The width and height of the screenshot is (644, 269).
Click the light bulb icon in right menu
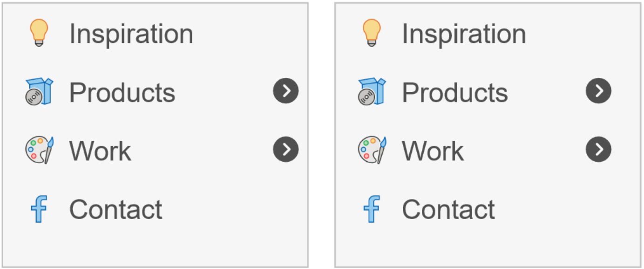(x=372, y=33)
